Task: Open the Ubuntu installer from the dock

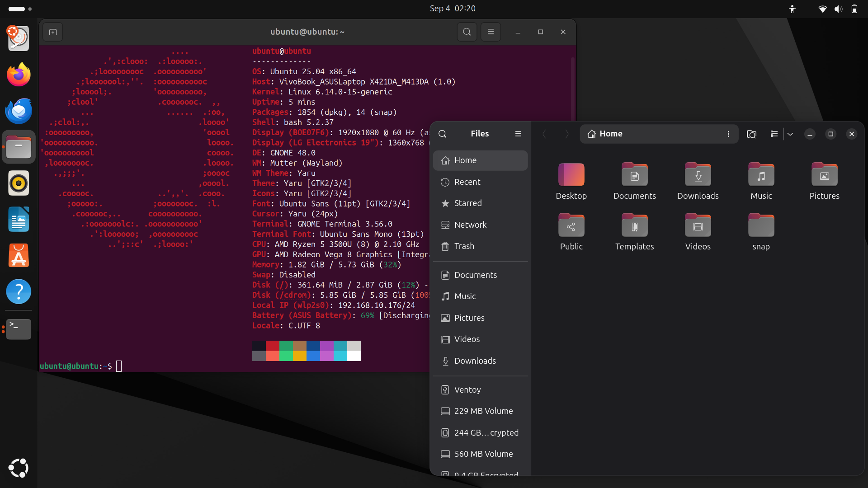Action: [19, 38]
